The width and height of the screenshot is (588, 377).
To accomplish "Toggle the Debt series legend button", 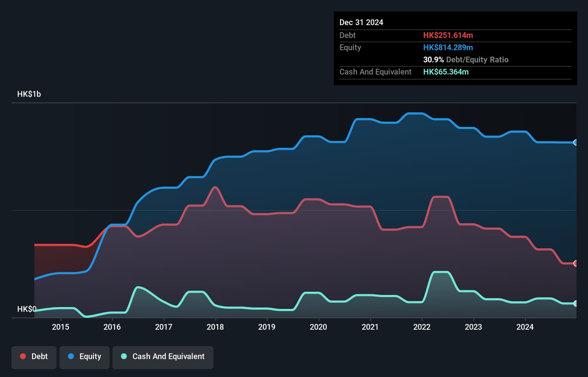I will (x=34, y=357).
